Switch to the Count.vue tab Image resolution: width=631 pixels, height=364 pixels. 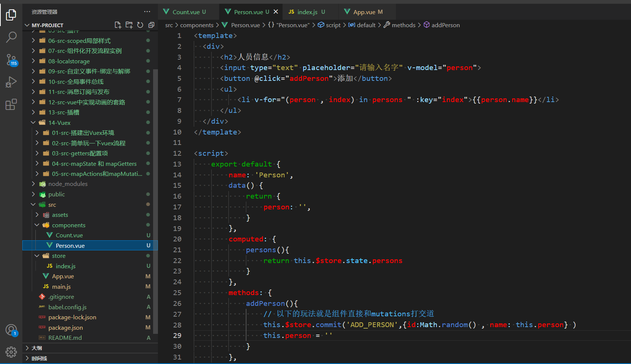point(188,12)
